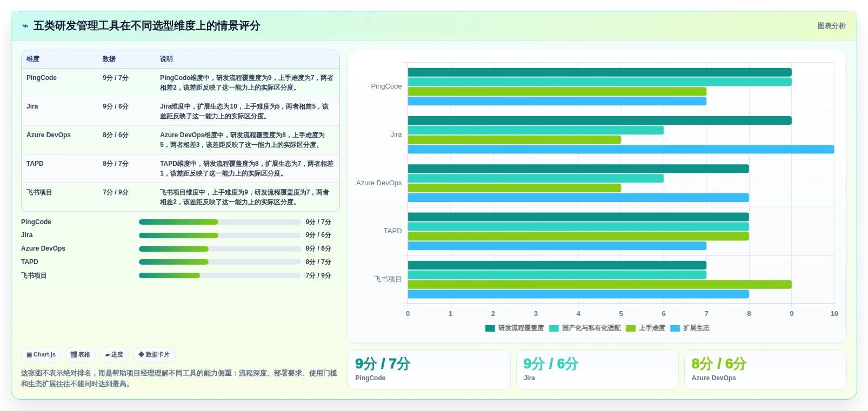Image resolution: width=868 pixels, height=411 pixels.
Task: Open the Azure DevOps 8分 / 6分 data card
Action: (x=765, y=369)
